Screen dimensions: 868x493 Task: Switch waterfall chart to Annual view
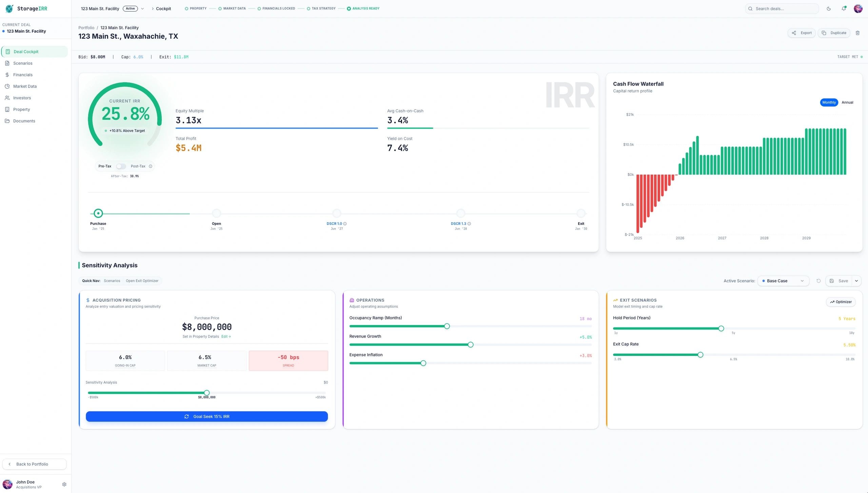click(x=847, y=102)
